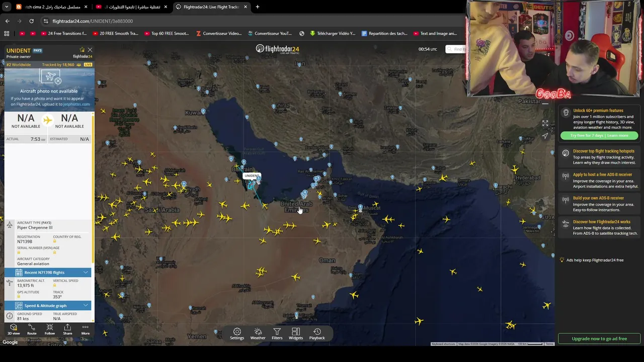Open the Top 60 FREE Smoot... bookmark
The image size is (644, 362).
click(167, 34)
